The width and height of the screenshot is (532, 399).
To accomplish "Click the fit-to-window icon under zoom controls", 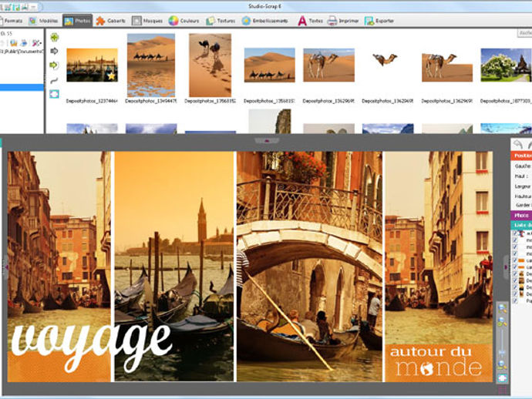I will point(502,378).
